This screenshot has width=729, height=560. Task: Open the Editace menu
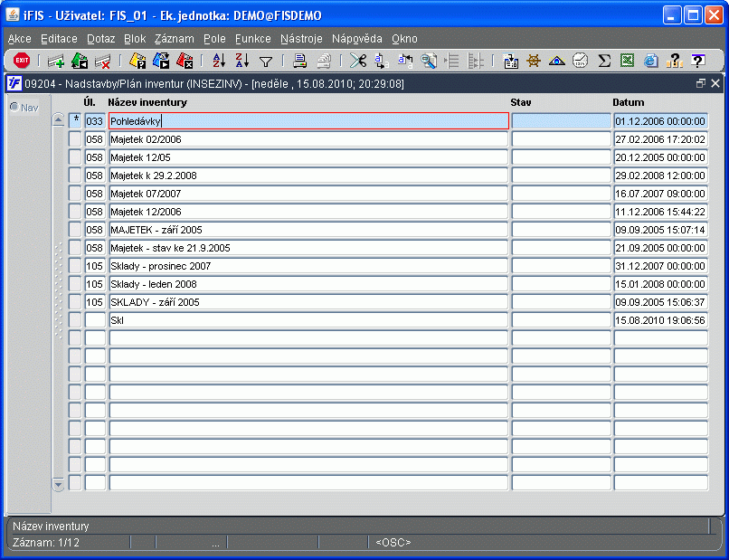click(x=59, y=39)
